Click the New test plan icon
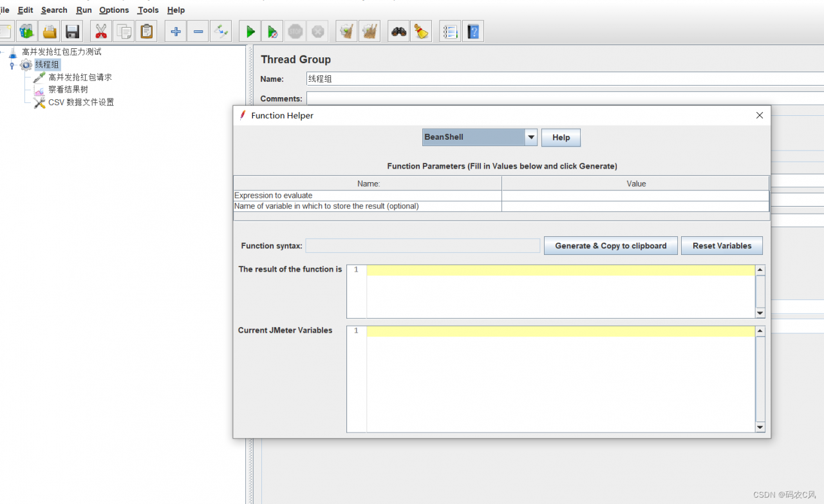This screenshot has height=504, width=824. [x=6, y=31]
